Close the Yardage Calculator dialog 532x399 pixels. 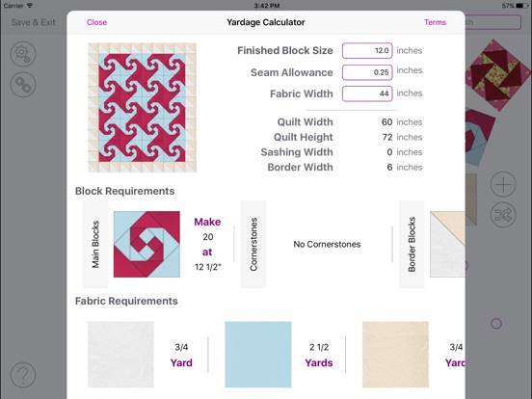coord(96,22)
